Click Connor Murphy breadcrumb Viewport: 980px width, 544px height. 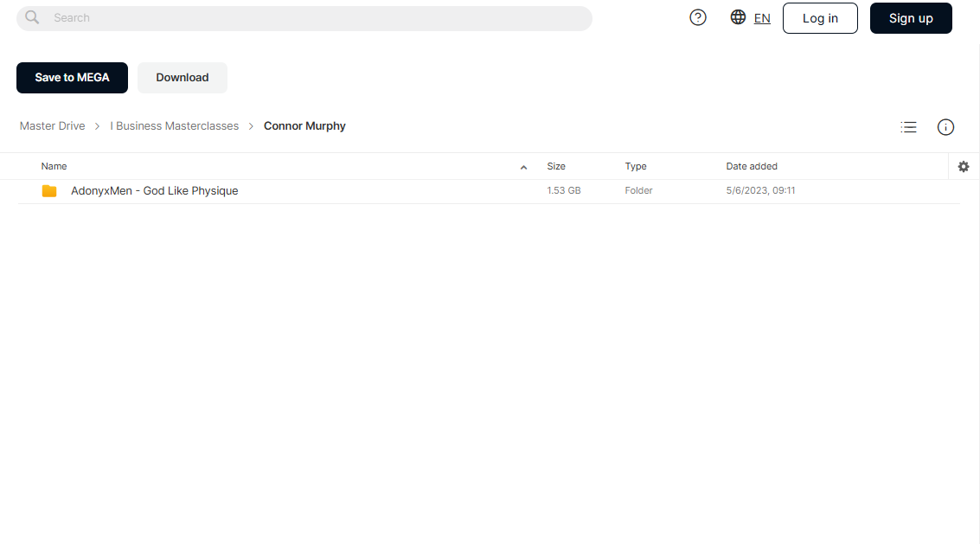(304, 125)
